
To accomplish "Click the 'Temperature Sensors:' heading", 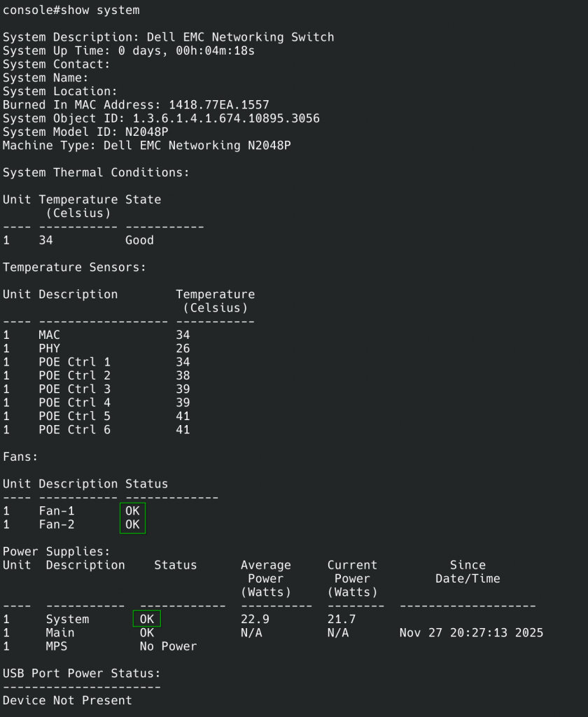I will 74,267.
